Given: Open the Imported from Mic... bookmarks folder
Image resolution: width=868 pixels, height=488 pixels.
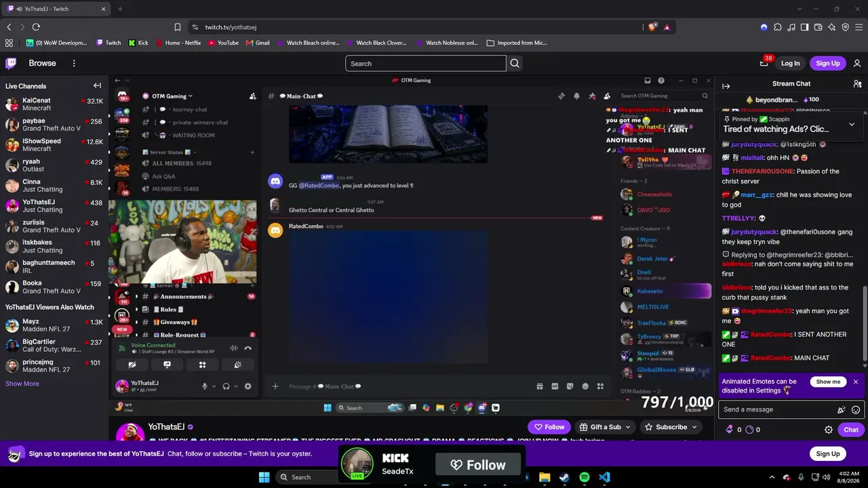Looking at the screenshot, I should click(517, 43).
